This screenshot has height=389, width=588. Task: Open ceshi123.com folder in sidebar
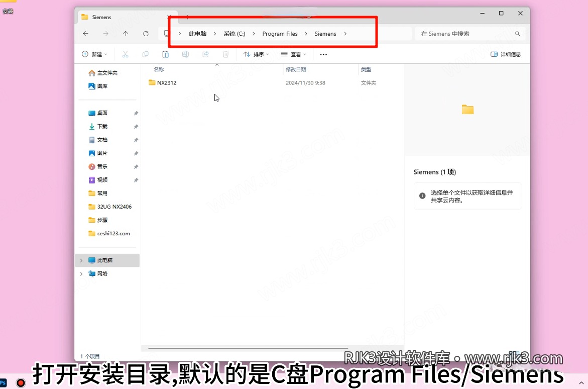click(x=109, y=234)
